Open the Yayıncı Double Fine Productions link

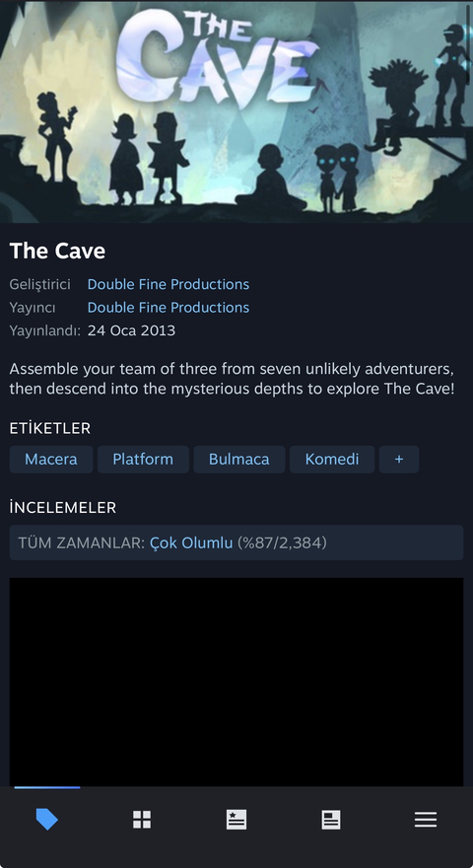(x=169, y=307)
